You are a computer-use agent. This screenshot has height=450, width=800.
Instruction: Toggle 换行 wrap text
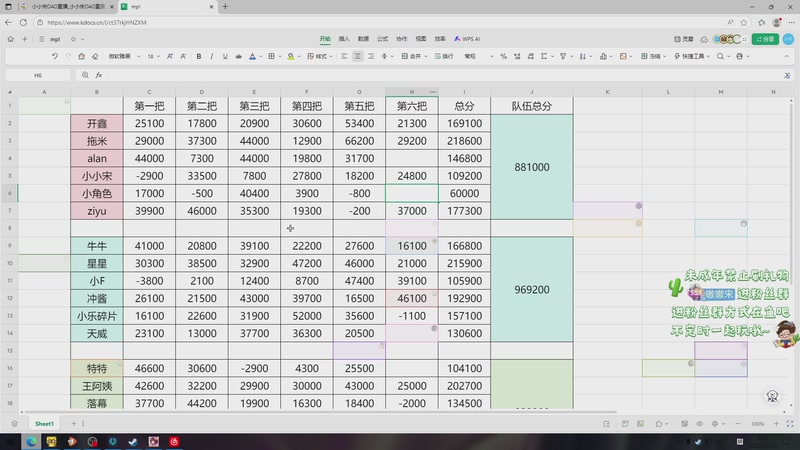click(x=444, y=56)
